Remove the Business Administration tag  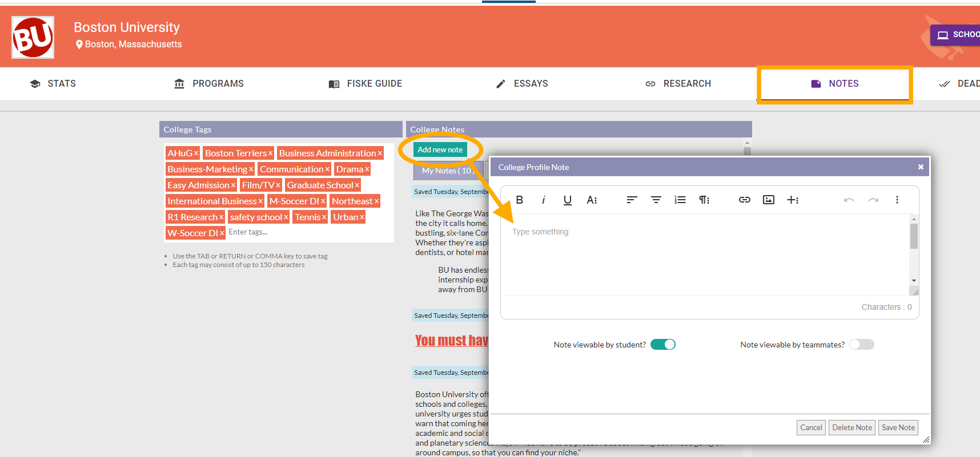pos(380,153)
